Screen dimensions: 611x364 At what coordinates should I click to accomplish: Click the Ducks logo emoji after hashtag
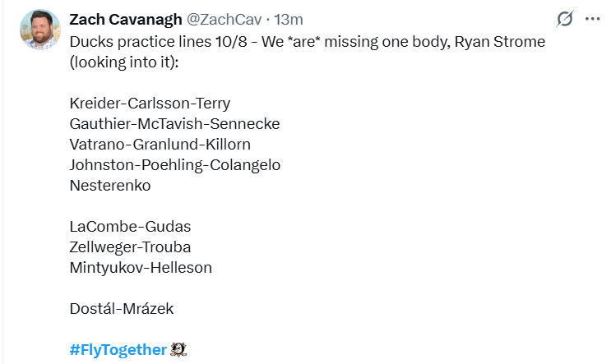click(178, 349)
